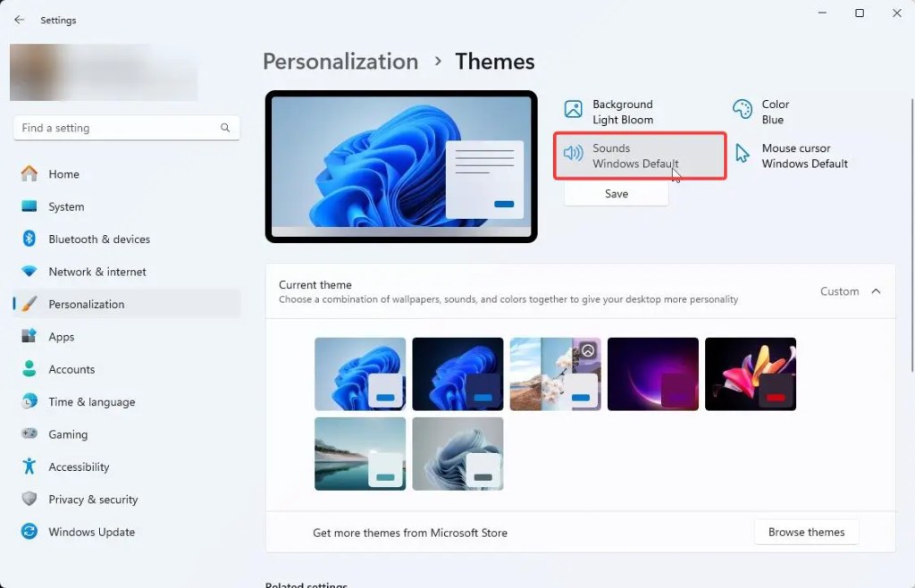Save the current custom theme
Image resolution: width=915 pixels, height=588 pixels.
(617, 194)
